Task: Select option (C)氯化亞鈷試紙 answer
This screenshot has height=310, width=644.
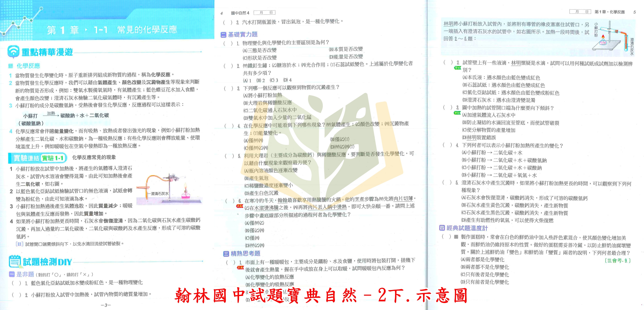Action: (511, 93)
